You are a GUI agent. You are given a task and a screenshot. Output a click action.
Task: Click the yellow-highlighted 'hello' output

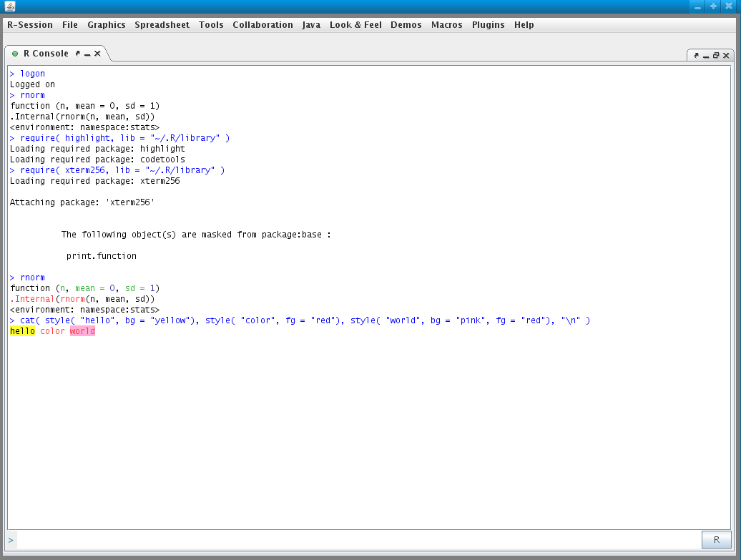pyautogui.click(x=22, y=331)
